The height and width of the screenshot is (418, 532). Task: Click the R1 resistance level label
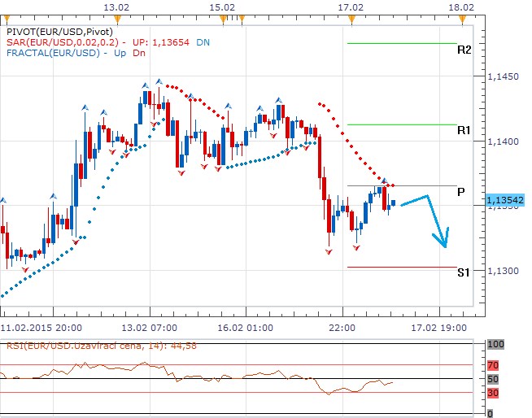[x=464, y=130]
